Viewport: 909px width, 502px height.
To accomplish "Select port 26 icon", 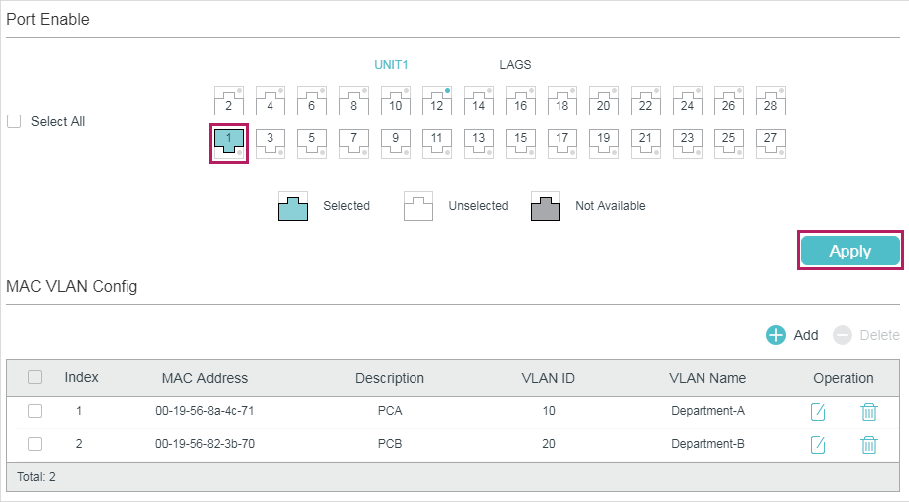I will (x=729, y=101).
